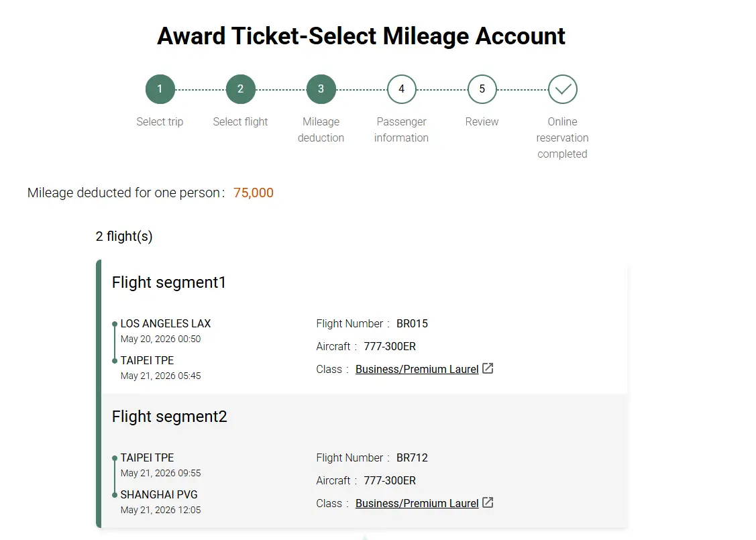This screenshot has height=540, width=756.
Task: Select the Select flight step label
Action: click(x=240, y=121)
